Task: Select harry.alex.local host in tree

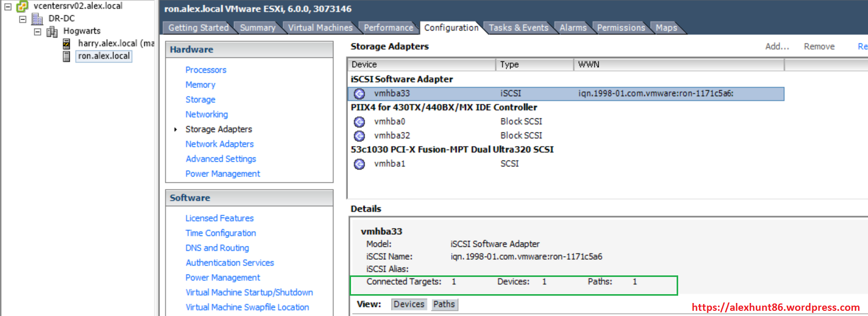Action: pos(116,44)
